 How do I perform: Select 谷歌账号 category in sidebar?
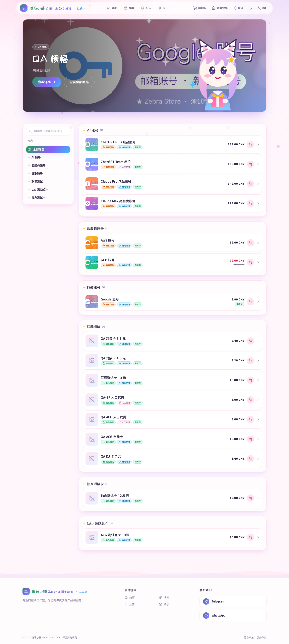point(48,174)
